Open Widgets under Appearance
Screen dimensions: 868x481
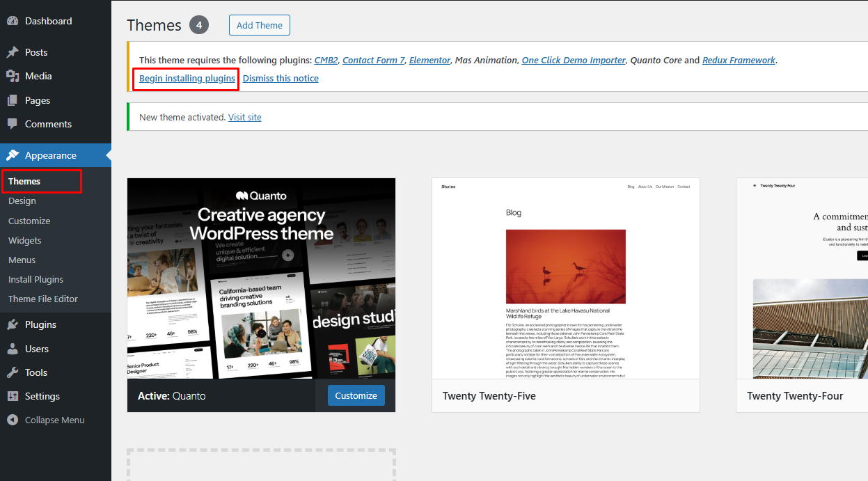(25, 240)
